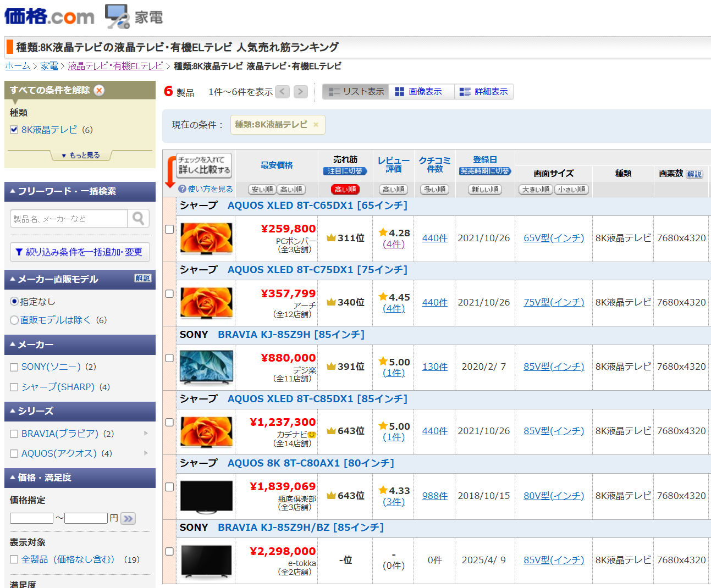The image size is (711, 588).
Task: Go to the next results page arrow
Action: (x=300, y=92)
